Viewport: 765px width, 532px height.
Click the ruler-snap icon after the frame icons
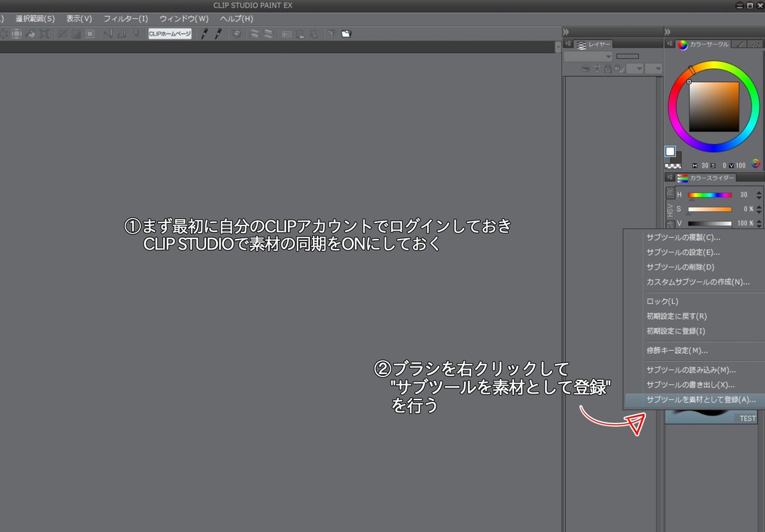point(107,34)
